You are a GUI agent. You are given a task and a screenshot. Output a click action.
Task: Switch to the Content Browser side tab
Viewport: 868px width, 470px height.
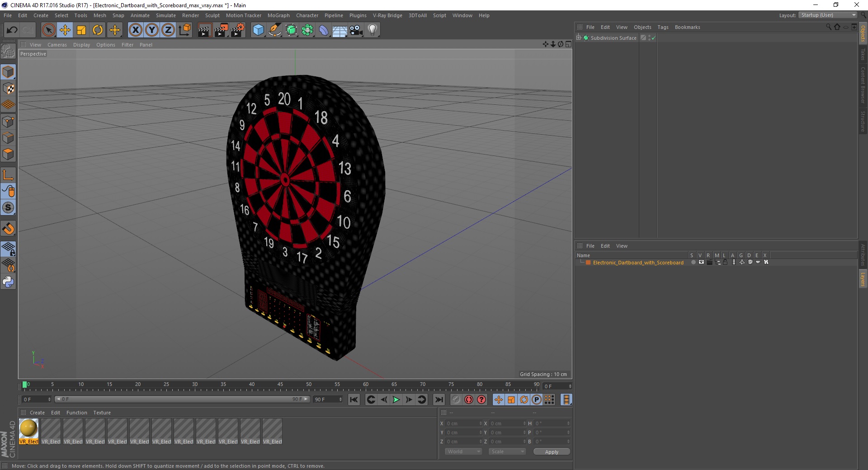pyautogui.click(x=863, y=85)
